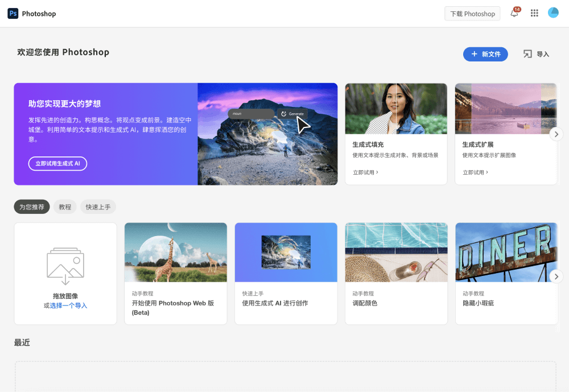Click the Photoshop Ps logo icon

pyautogui.click(x=13, y=14)
